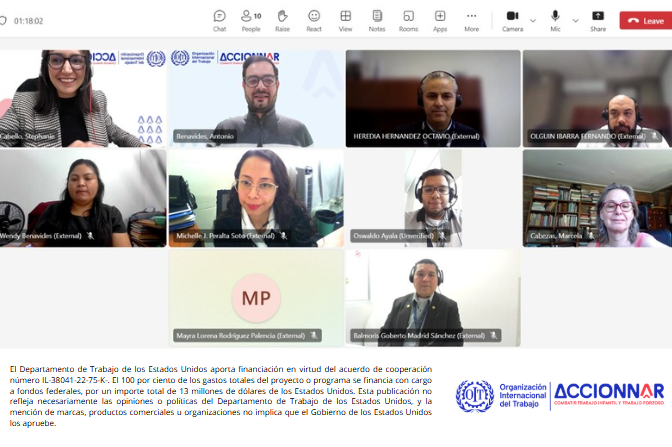The width and height of the screenshot is (672, 447).
Task: Raise your hand in the meeting
Action: pos(282,21)
